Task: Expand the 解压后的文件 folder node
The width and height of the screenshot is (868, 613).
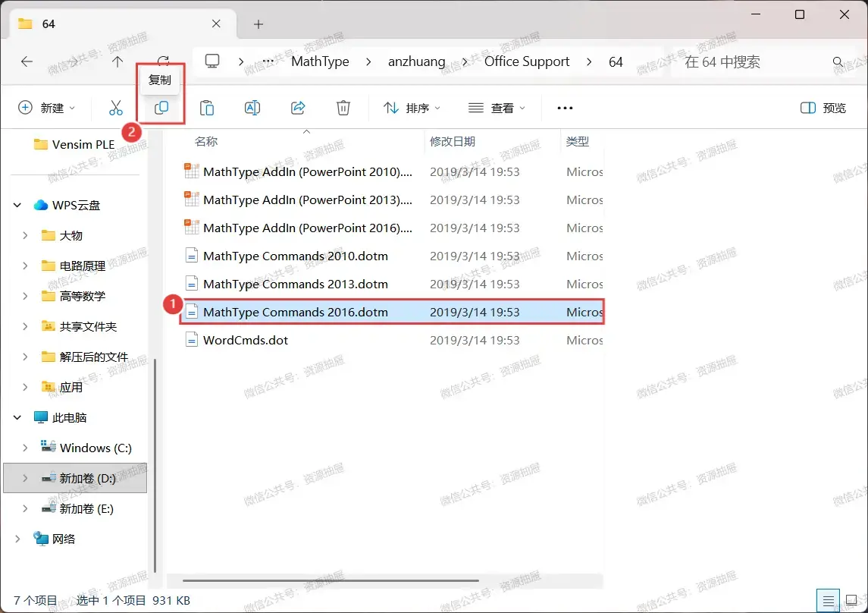Action: point(25,357)
